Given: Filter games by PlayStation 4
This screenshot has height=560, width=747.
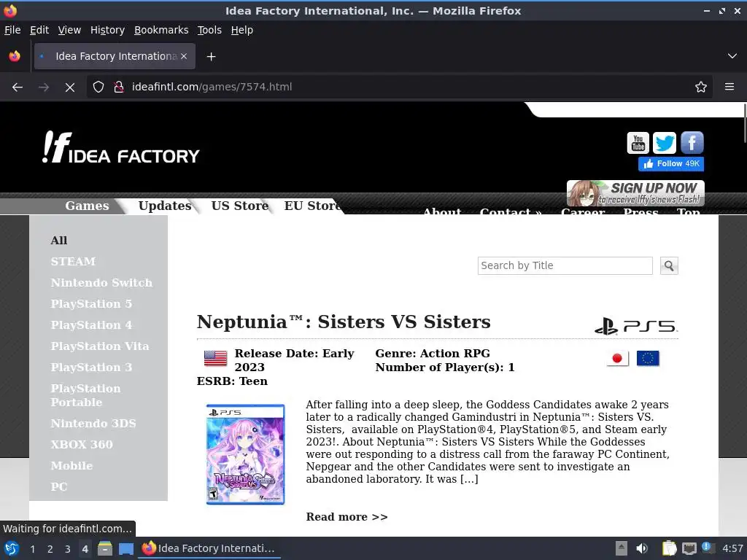Looking at the screenshot, I should point(91,325).
